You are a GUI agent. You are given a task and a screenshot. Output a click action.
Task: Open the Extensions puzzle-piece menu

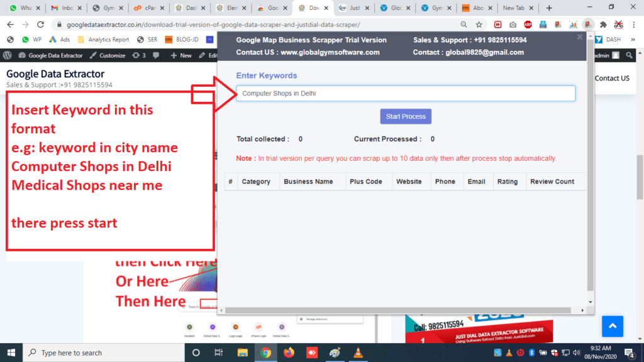[x=603, y=25]
